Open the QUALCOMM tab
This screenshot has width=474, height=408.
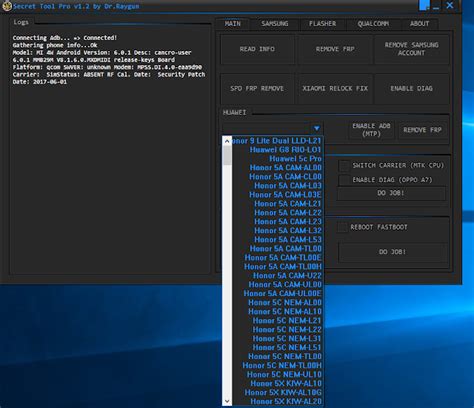click(373, 24)
